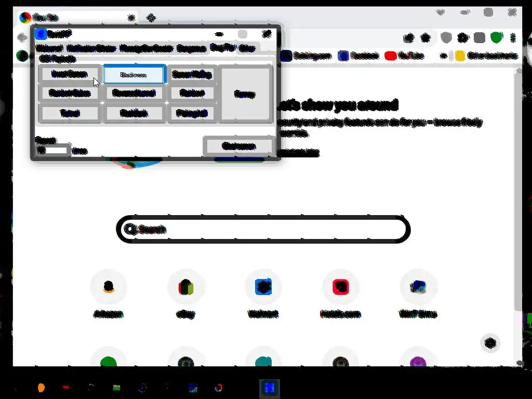The width and height of the screenshot is (532, 399).
Task: Open the fifth shortcut tile right of Hotels.com
Action: tap(418, 295)
